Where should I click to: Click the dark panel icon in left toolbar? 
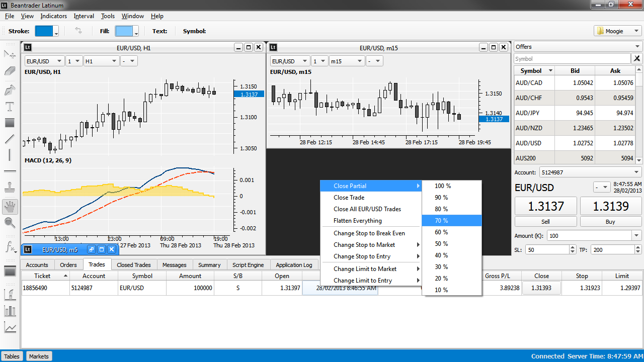[x=10, y=271]
